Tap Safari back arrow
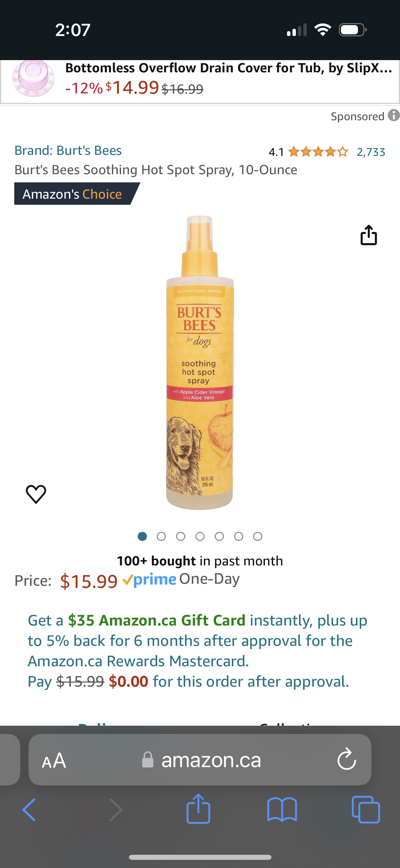Image resolution: width=400 pixels, height=868 pixels. tap(29, 810)
